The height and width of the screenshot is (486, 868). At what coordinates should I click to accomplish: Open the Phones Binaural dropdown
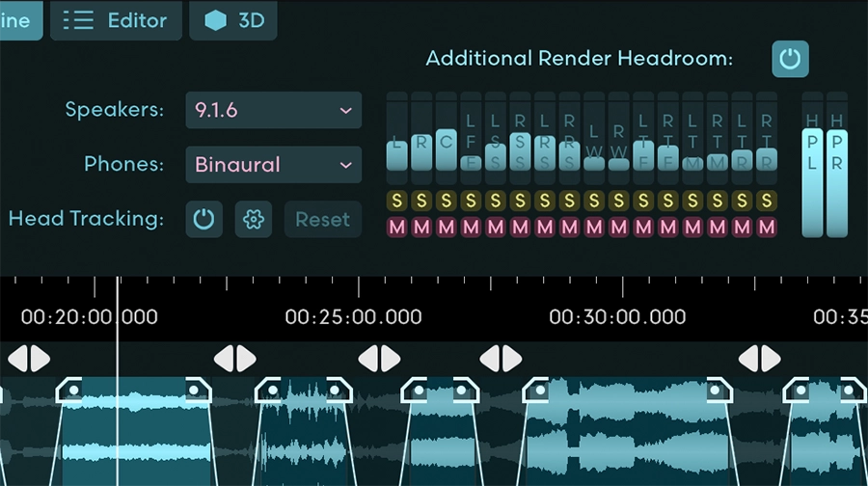(273, 165)
